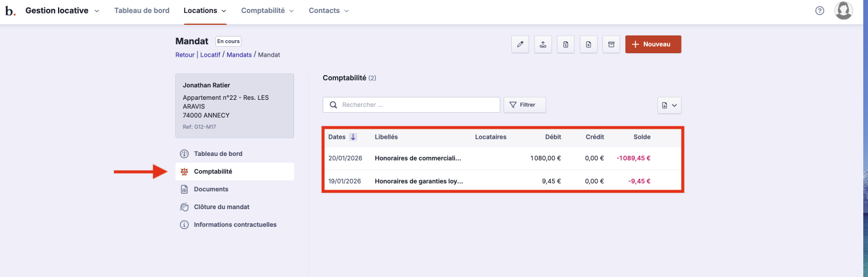868x277 pixels.
Task: Open the help question mark icon
Action: (819, 11)
